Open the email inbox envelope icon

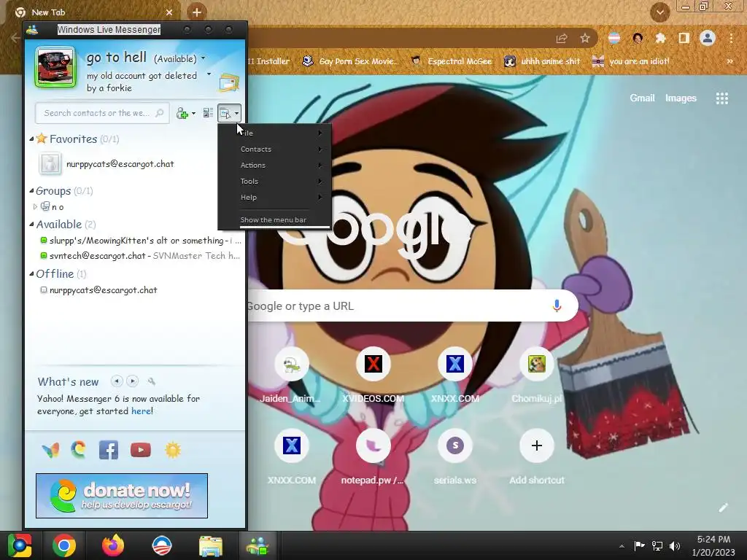(228, 83)
